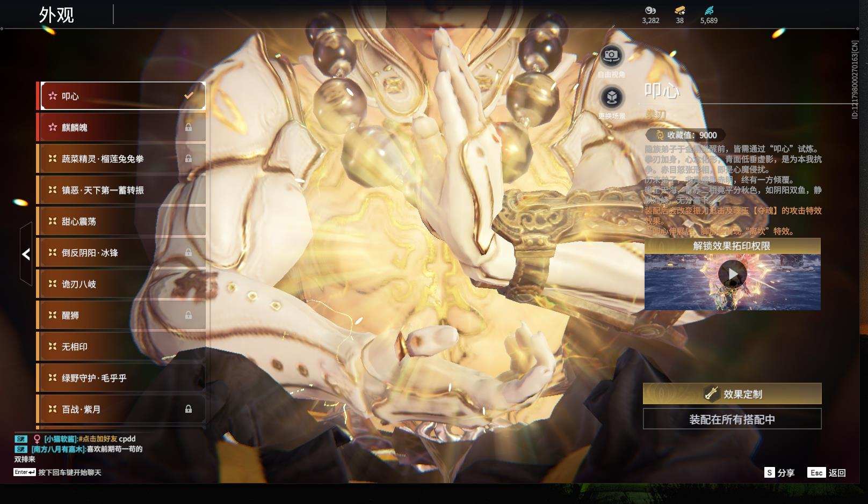Click 装配在所有搭配中 button
The height and width of the screenshot is (504, 868).
(732, 419)
